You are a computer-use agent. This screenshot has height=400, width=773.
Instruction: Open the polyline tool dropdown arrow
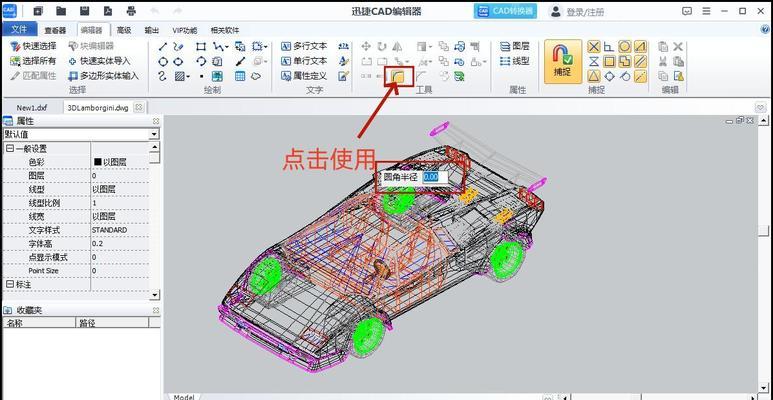click(226, 47)
